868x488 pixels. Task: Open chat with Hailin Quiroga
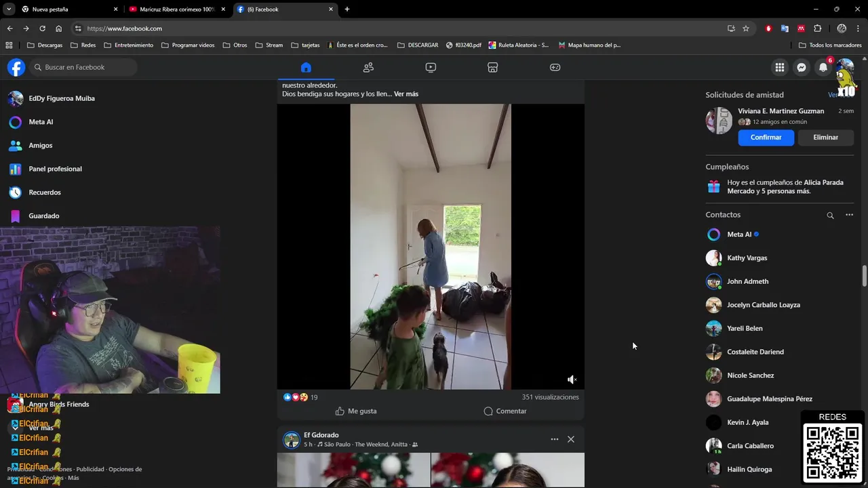pos(749,469)
